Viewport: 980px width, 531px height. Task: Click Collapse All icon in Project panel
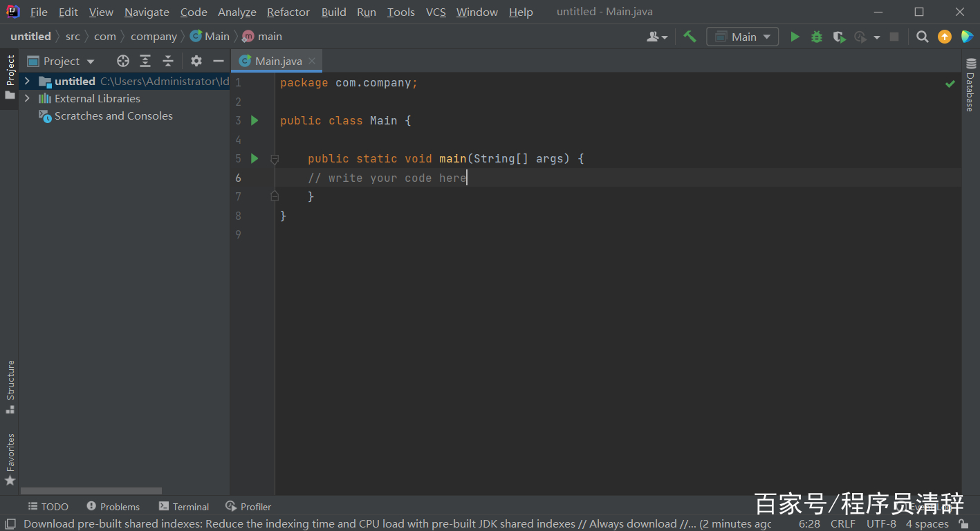tap(167, 61)
